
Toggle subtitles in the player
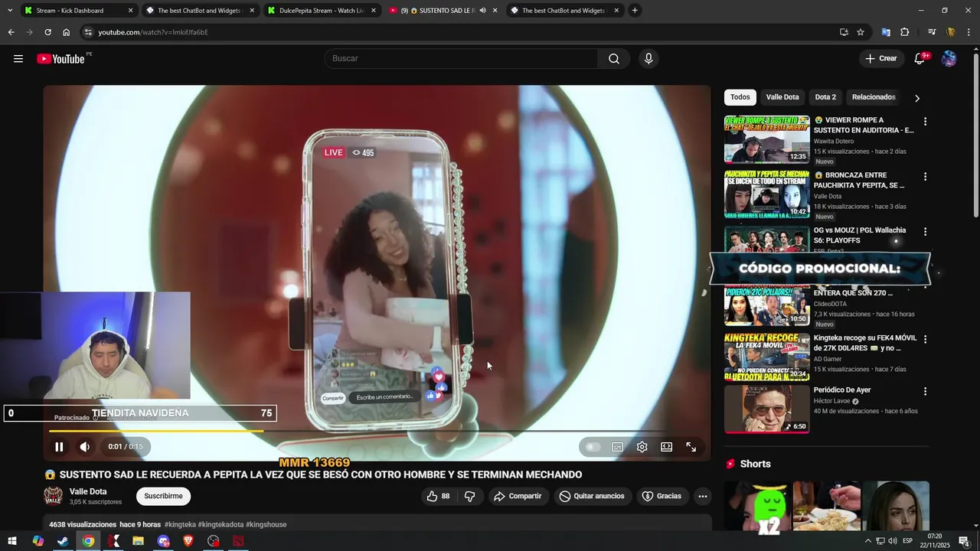click(x=618, y=447)
